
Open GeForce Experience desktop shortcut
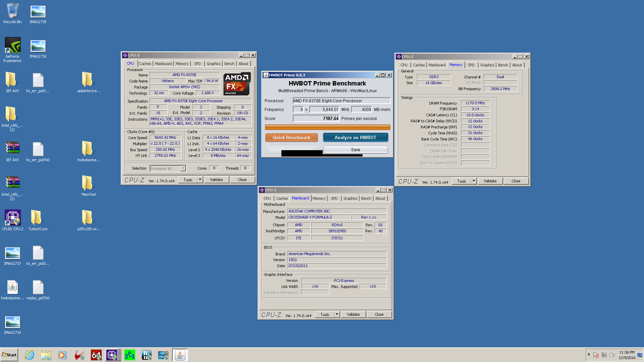click(12, 50)
